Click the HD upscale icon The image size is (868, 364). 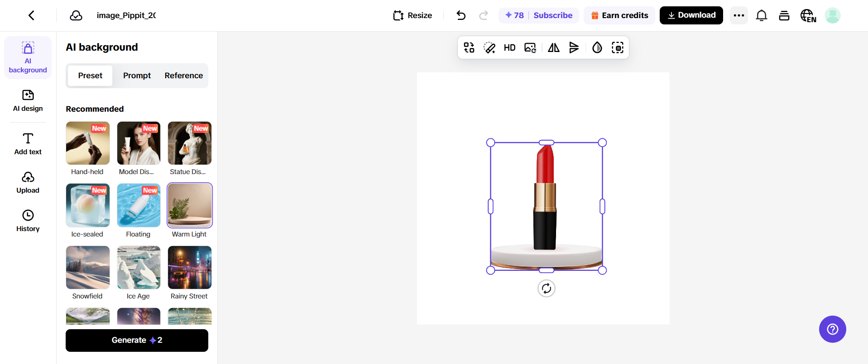click(509, 47)
